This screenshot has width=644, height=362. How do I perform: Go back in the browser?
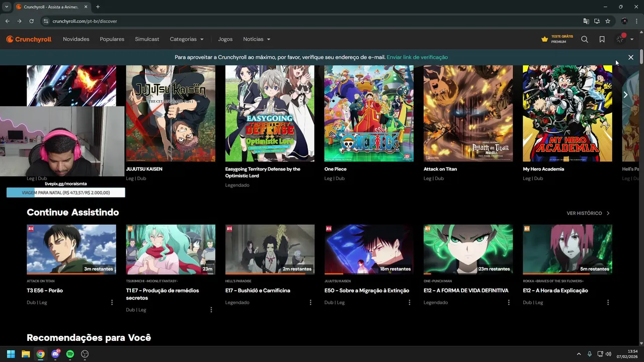[7, 21]
